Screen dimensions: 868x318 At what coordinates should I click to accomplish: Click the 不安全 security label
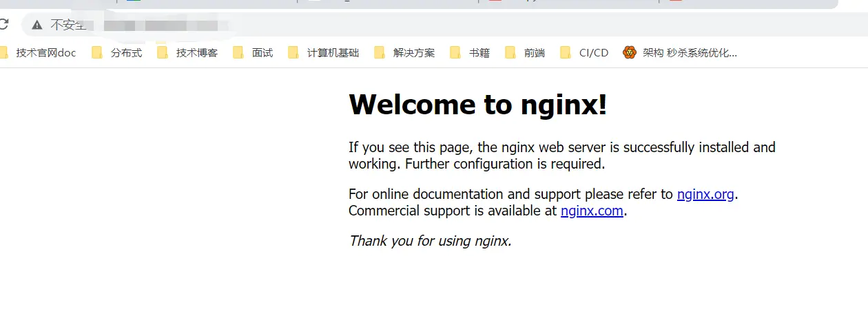[68, 25]
